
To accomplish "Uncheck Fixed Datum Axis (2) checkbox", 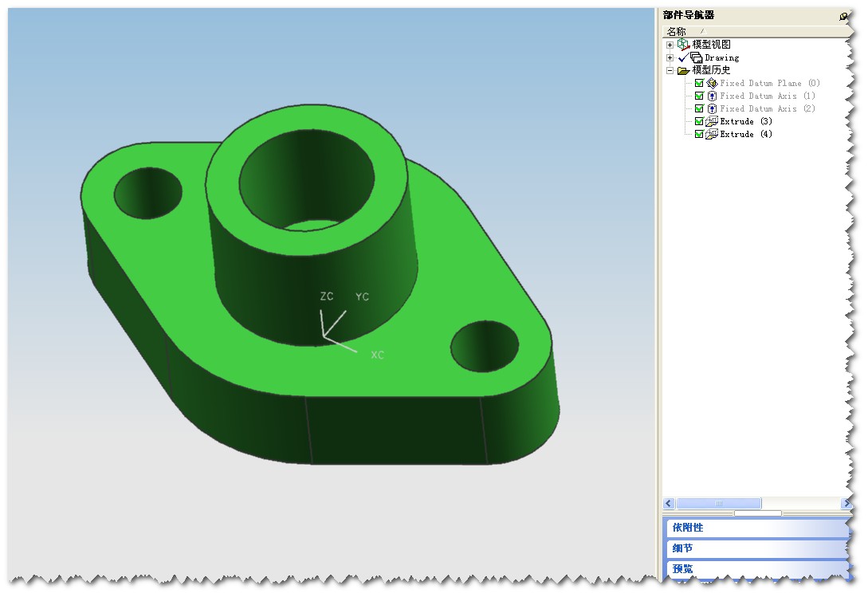I will tap(699, 108).
